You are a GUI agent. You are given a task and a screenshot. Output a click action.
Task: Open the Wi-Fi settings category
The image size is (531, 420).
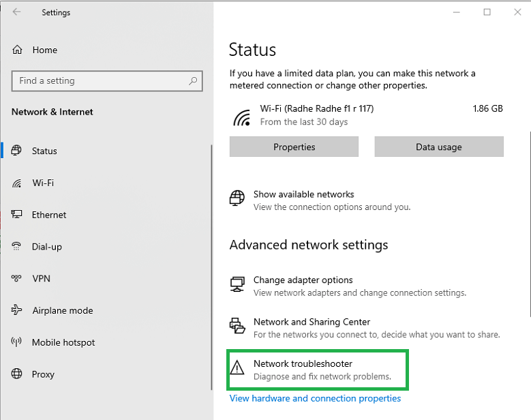[x=43, y=183]
